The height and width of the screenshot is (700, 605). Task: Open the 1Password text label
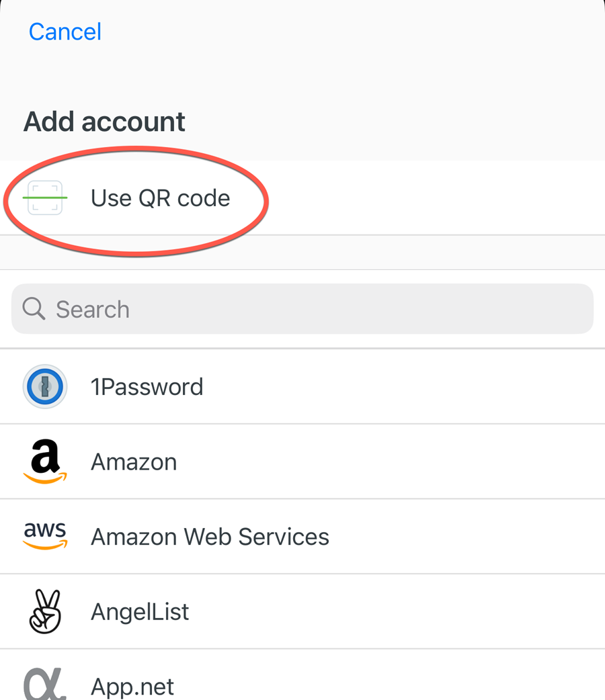147,386
